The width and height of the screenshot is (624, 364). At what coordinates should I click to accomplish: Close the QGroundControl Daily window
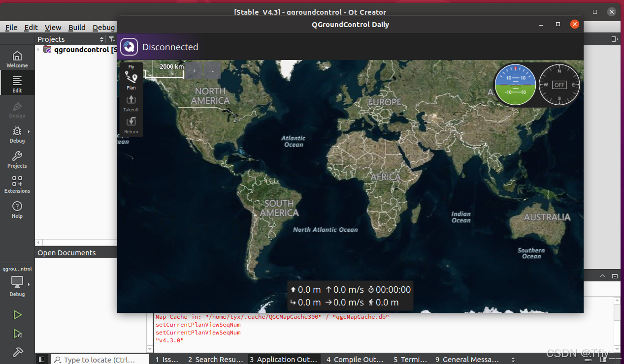tap(574, 24)
